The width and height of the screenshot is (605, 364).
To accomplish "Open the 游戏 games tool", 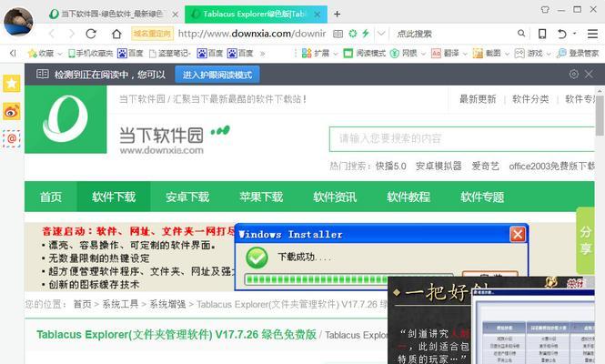I will 529,54.
